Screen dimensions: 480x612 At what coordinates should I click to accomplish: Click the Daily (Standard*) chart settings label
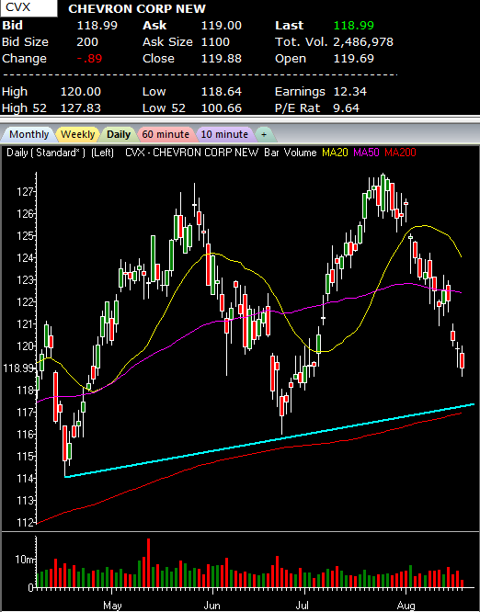(x=46, y=153)
